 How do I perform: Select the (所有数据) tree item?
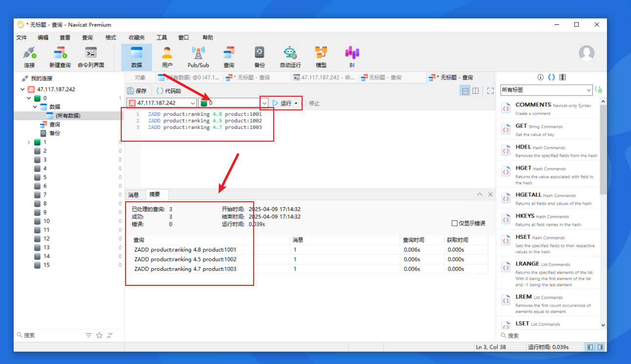click(68, 116)
